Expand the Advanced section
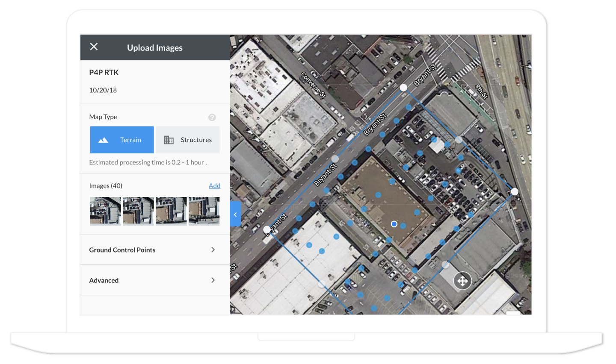 tap(155, 280)
